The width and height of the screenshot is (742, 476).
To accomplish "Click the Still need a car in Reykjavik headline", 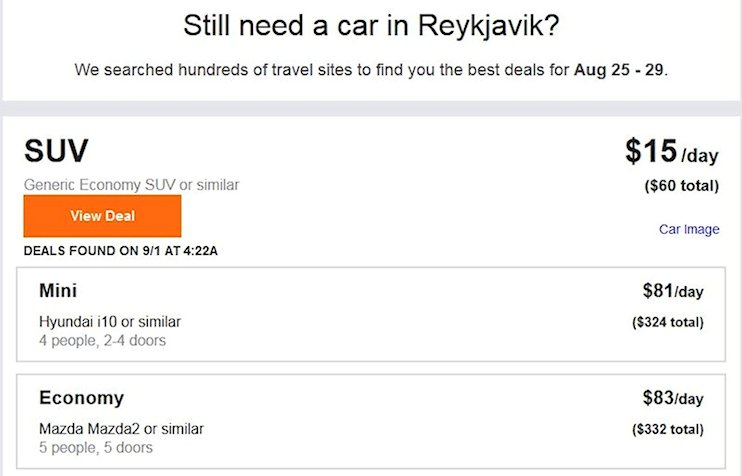I will point(371,26).
